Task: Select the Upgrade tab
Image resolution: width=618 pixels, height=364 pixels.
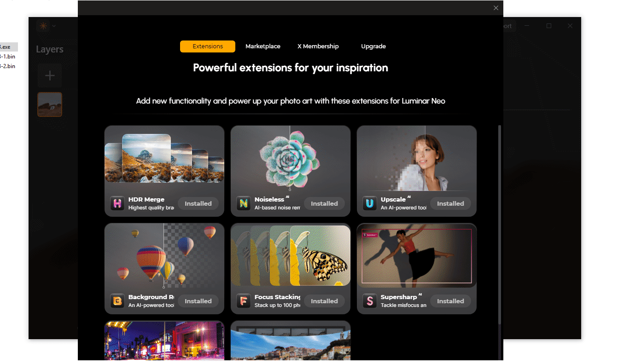Action: tap(373, 46)
